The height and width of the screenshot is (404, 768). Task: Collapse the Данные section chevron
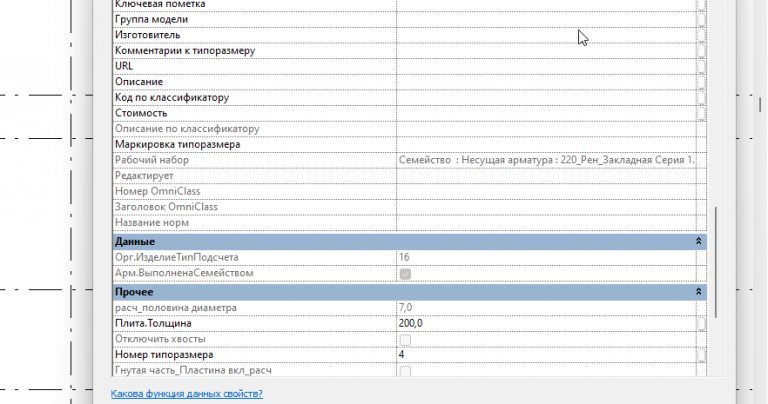tap(698, 241)
